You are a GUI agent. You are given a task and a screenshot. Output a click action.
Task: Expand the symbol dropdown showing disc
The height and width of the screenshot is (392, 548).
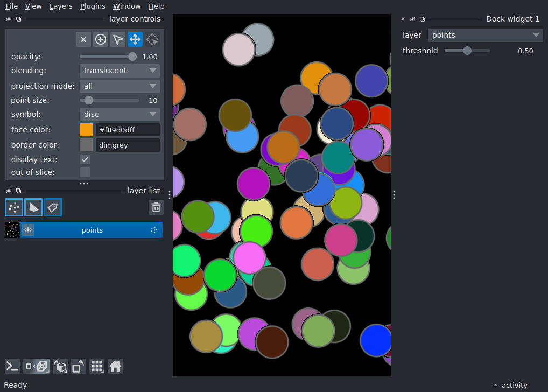coord(120,114)
